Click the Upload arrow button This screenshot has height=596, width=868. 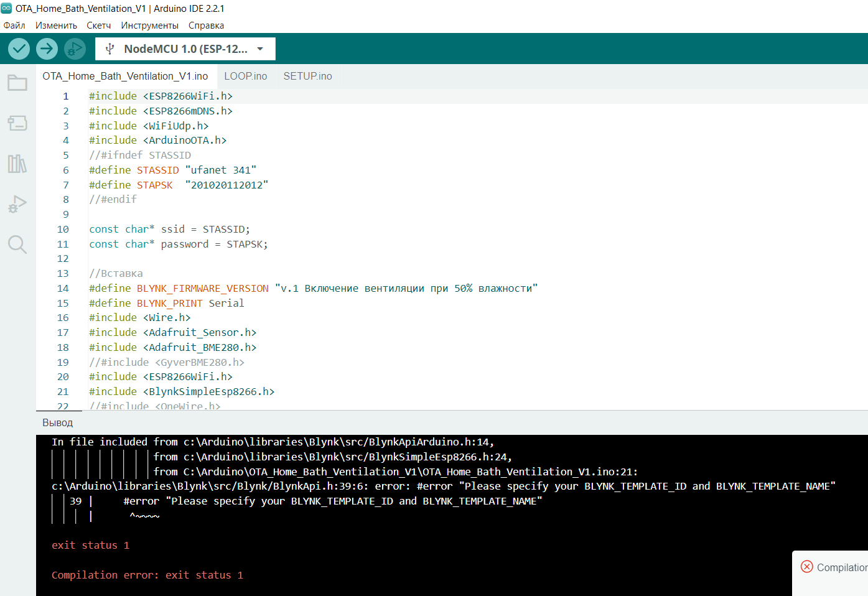click(47, 49)
